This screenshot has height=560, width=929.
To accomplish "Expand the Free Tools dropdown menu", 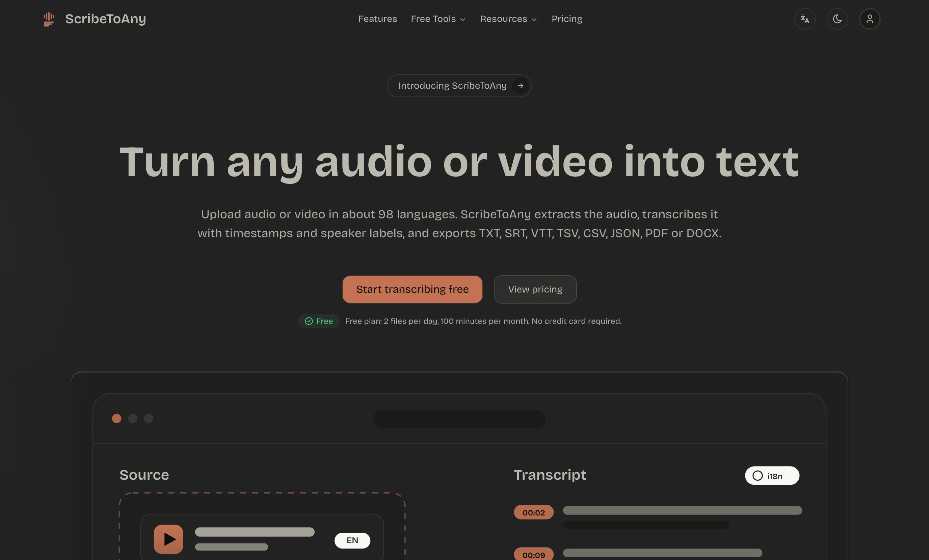I will point(438,19).
